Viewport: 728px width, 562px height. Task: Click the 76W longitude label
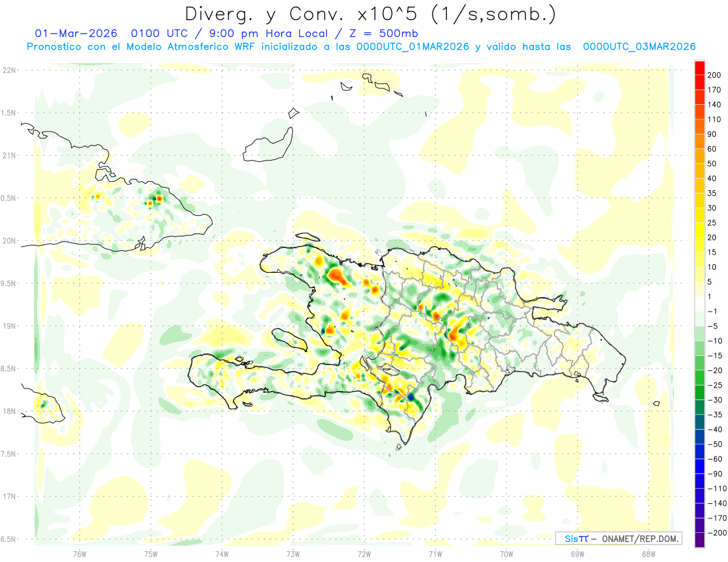tap(79, 554)
